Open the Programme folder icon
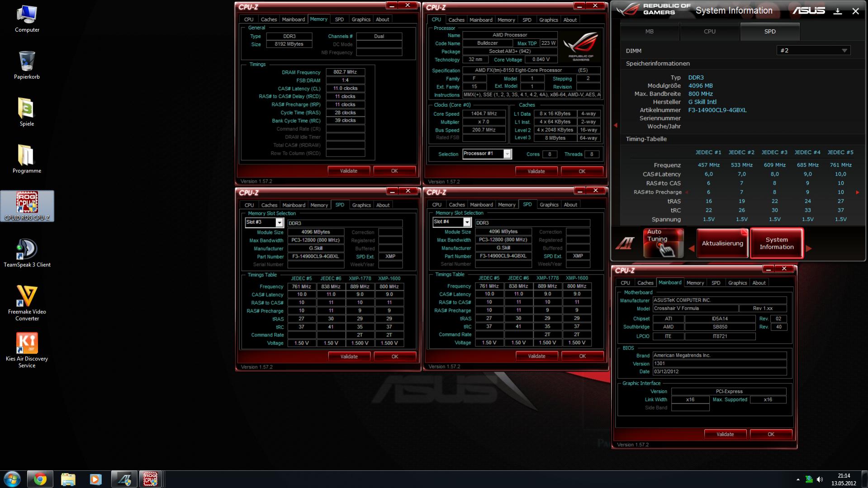The width and height of the screenshot is (868, 488). pyautogui.click(x=27, y=160)
